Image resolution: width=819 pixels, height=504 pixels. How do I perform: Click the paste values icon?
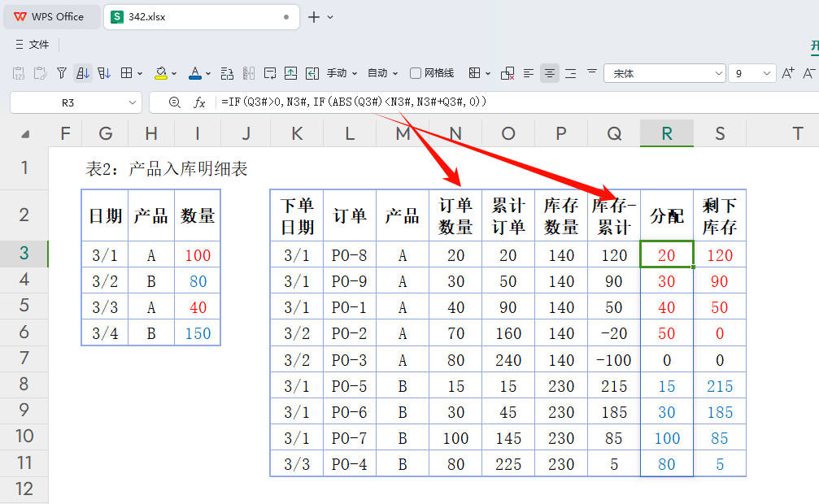(x=19, y=73)
